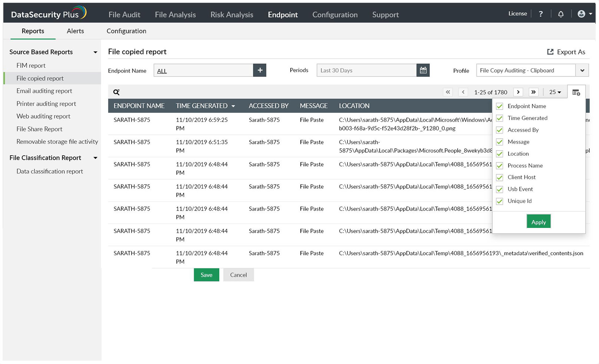Screen dimensions: 599x364
Task: Open the Risk Analysis menu
Action: [x=232, y=14]
